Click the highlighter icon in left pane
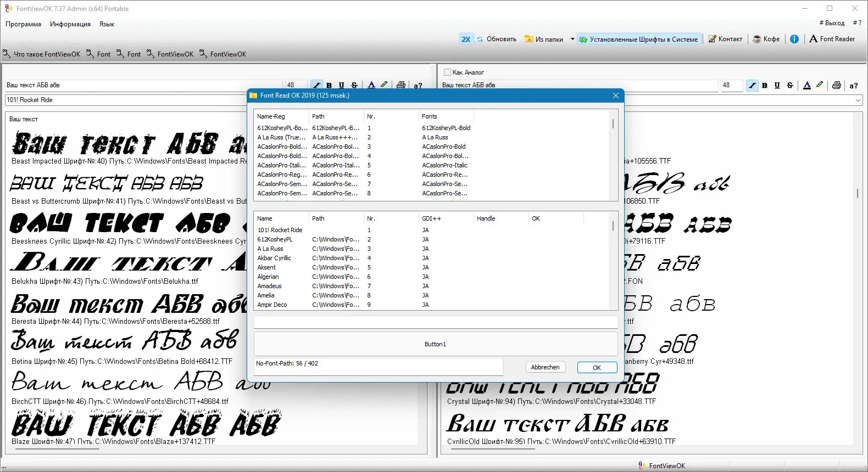 pyautogui.click(x=384, y=86)
